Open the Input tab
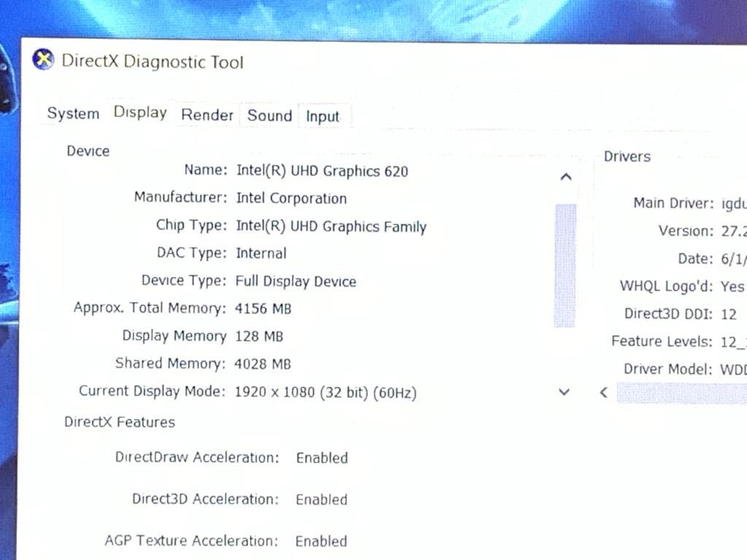This screenshot has width=747, height=560. pyautogui.click(x=323, y=116)
